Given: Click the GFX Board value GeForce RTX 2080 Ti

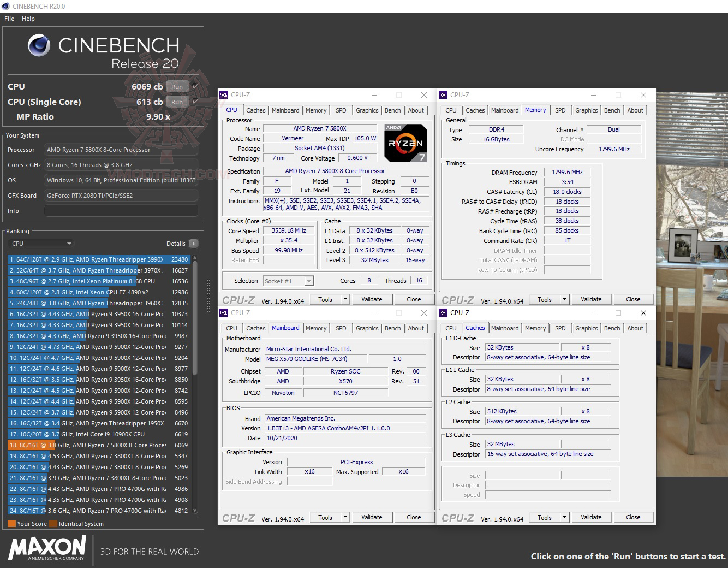Looking at the screenshot, I should coord(121,196).
